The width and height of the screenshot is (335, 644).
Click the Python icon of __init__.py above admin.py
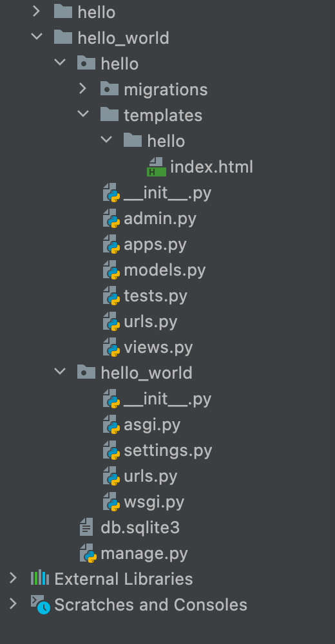[111, 193]
